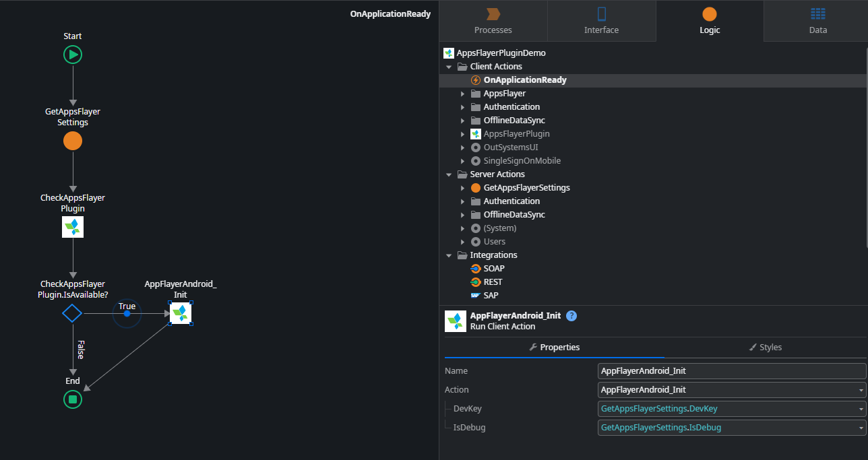Expand the Users node under Server Actions
This screenshot has height=460, width=868.
tap(462, 242)
